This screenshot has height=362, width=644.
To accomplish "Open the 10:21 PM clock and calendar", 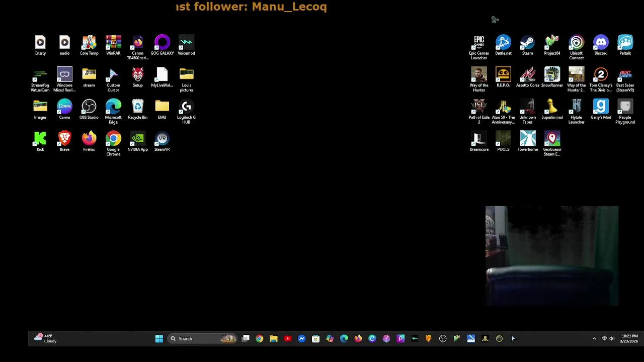I will pyautogui.click(x=629, y=338).
